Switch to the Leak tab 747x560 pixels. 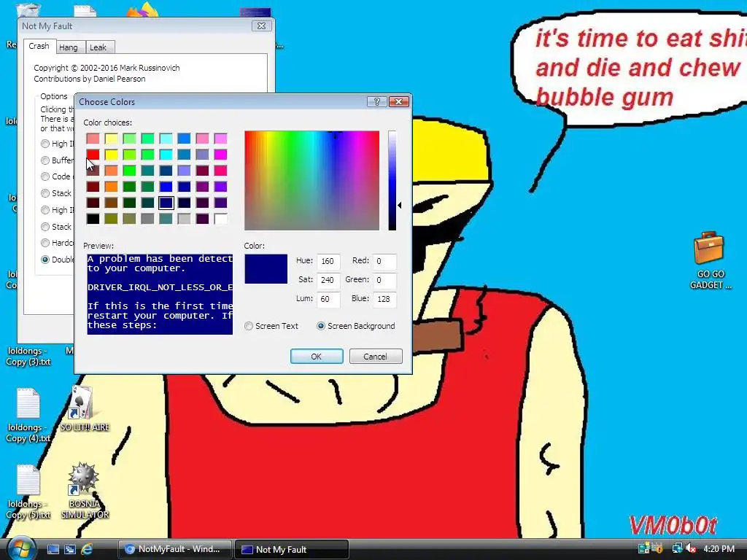(98, 47)
